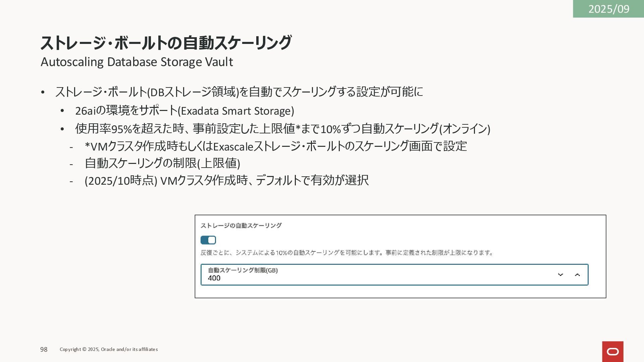Click the 2025/09 date badge
Viewport: 644px width, 362px height.
[x=608, y=9]
